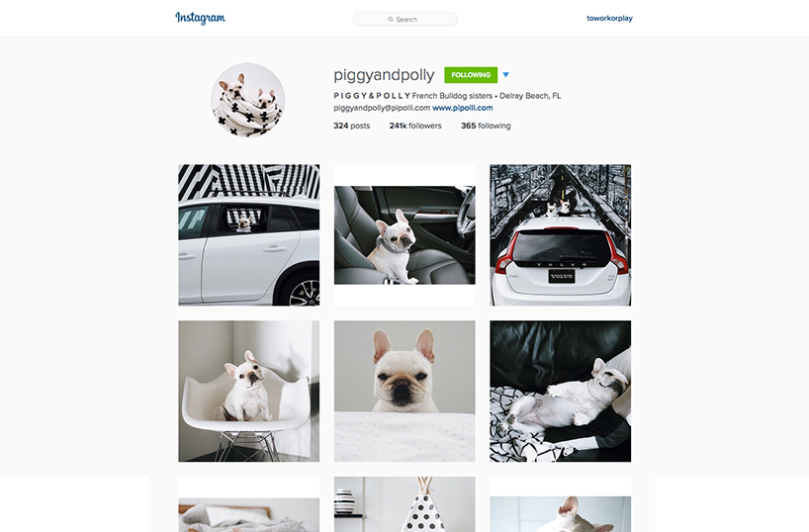Viewport: 809px width, 532px height.
Task: Open photo of dog lying on black couch
Action: 561,392
